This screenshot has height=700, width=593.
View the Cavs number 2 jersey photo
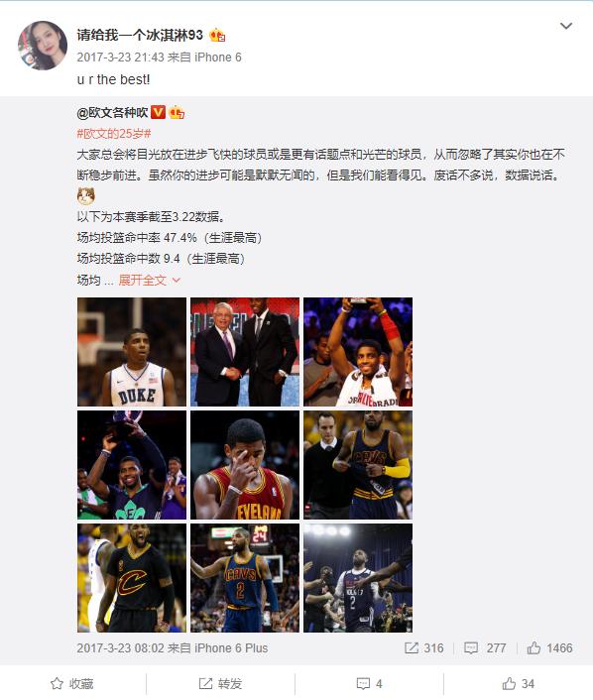[x=245, y=578]
